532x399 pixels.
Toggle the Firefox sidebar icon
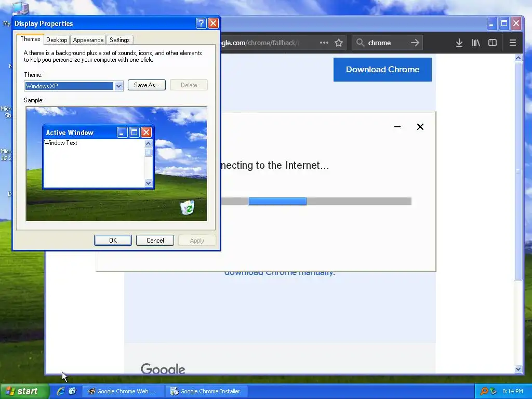point(493,43)
